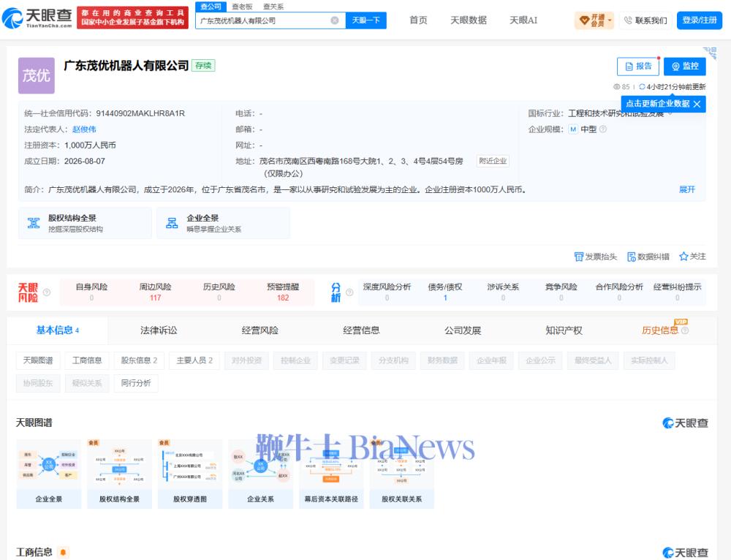Open the 报告 report button

(x=637, y=67)
